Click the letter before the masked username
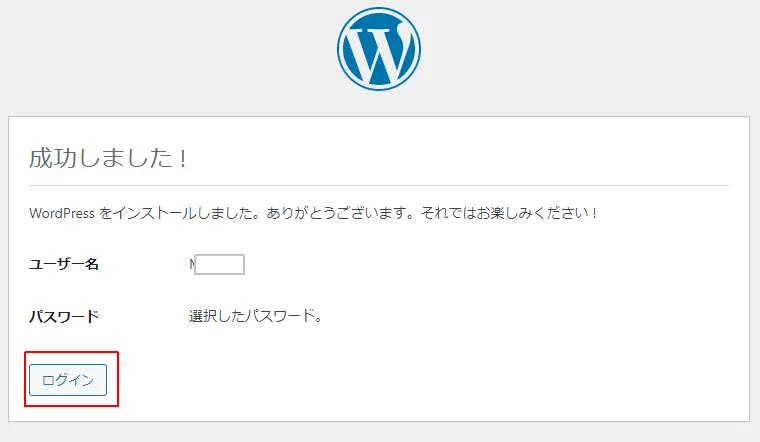The height and width of the screenshot is (442, 760). [x=192, y=264]
